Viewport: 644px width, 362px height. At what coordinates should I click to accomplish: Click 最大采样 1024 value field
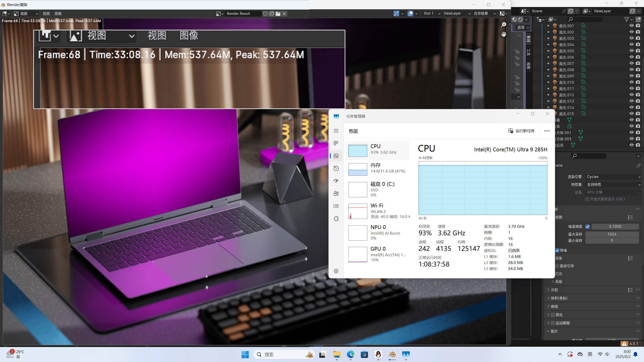(x=612, y=234)
